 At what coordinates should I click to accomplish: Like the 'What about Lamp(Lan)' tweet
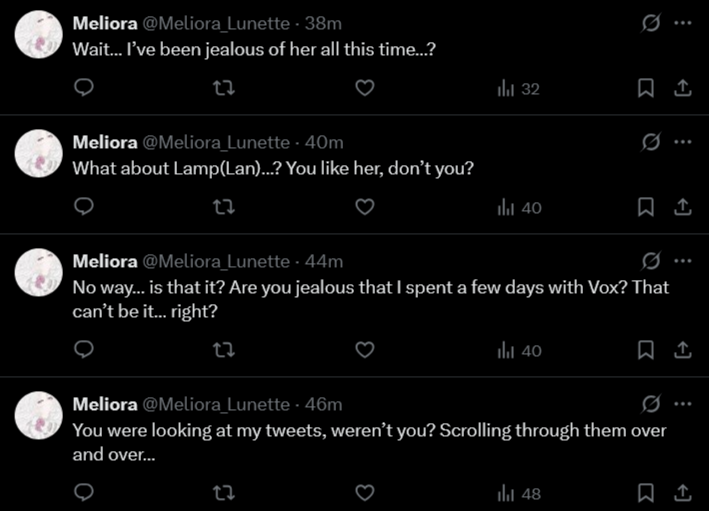[365, 207]
